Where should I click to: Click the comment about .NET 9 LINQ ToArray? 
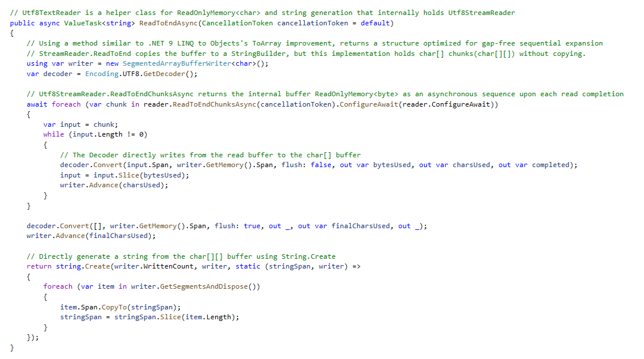point(315,44)
